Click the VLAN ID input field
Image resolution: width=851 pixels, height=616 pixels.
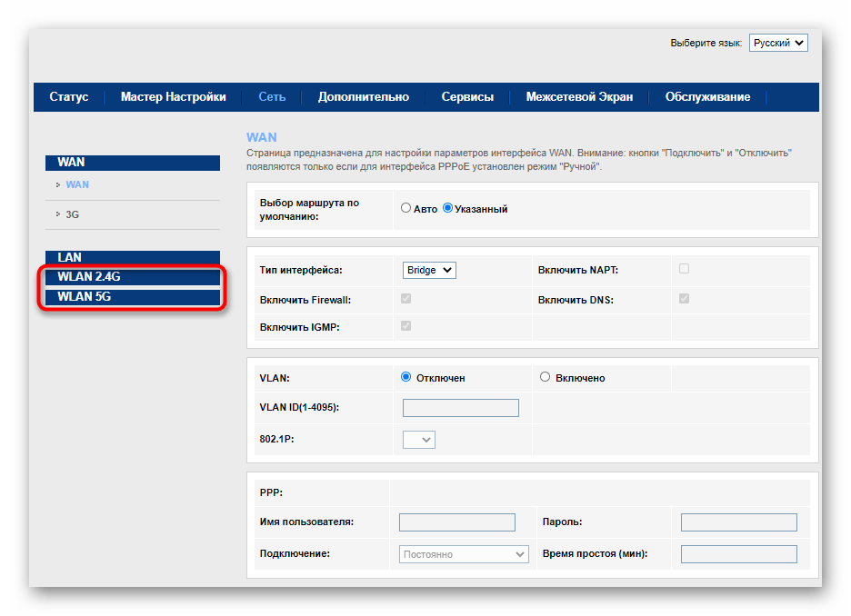point(460,408)
